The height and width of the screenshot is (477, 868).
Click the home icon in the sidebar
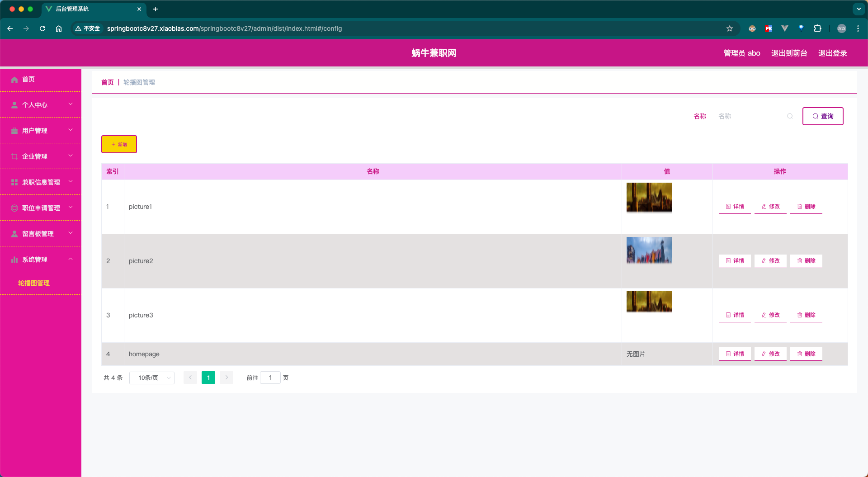coord(14,80)
